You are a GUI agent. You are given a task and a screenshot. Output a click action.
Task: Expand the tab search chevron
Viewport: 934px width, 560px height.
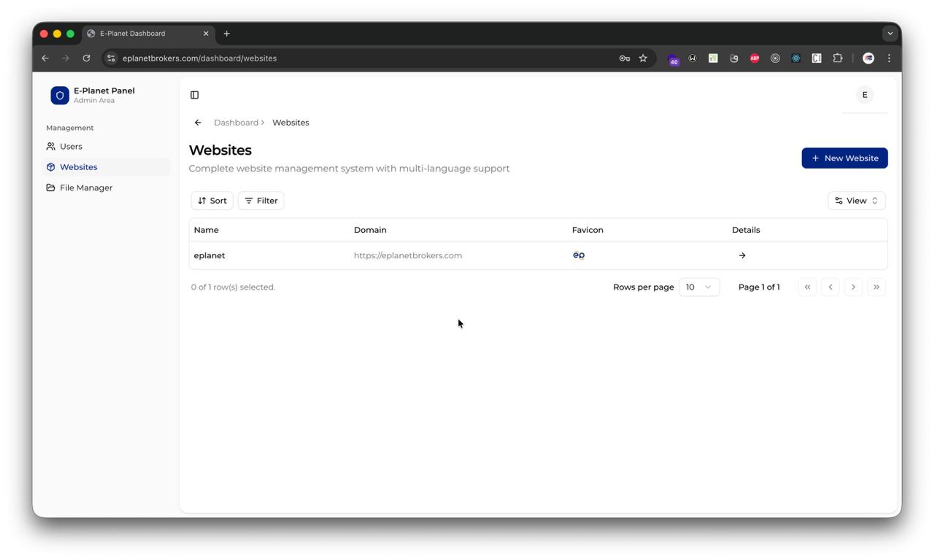click(890, 34)
